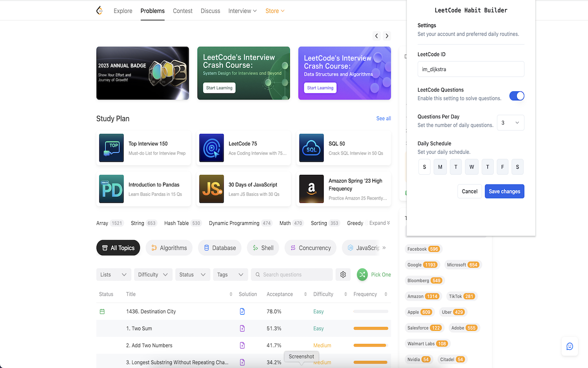Click the Introduction to Pandas icon

coord(111,189)
